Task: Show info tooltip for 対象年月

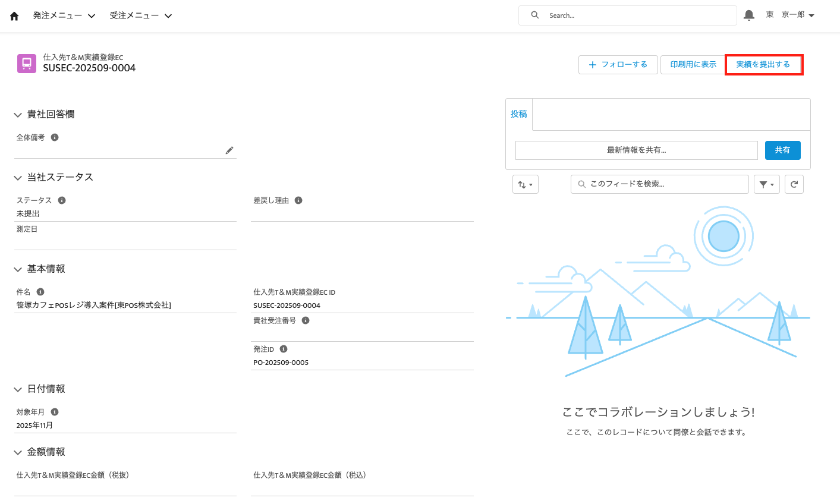Action: click(55, 412)
